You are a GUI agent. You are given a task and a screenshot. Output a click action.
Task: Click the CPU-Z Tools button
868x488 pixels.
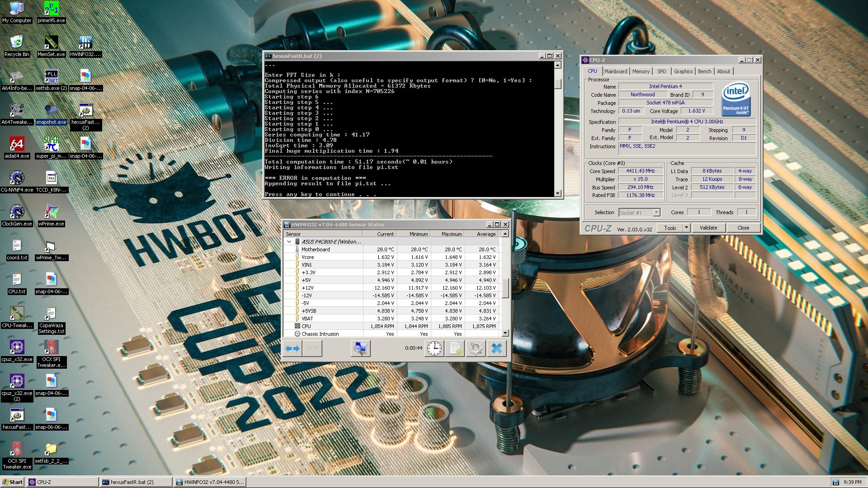tap(670, 228)
